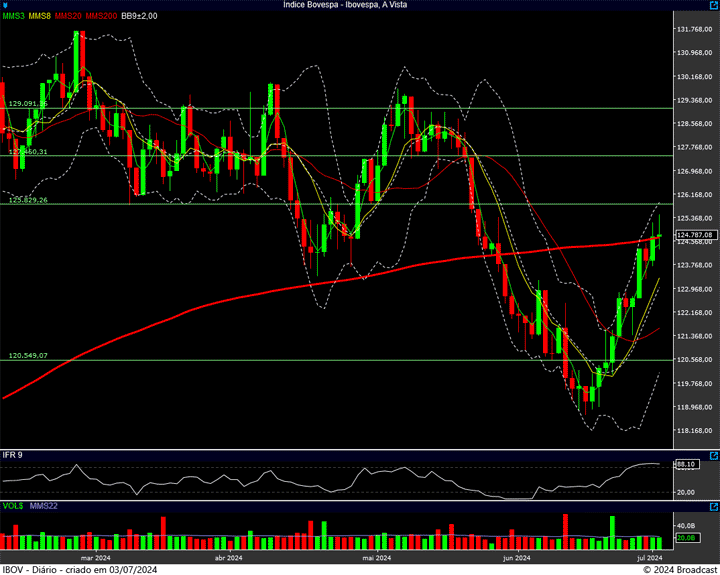Click the small icon in the title bar's left corner
This screenshot has height=575, width=720.
click(x=5, y=5)
